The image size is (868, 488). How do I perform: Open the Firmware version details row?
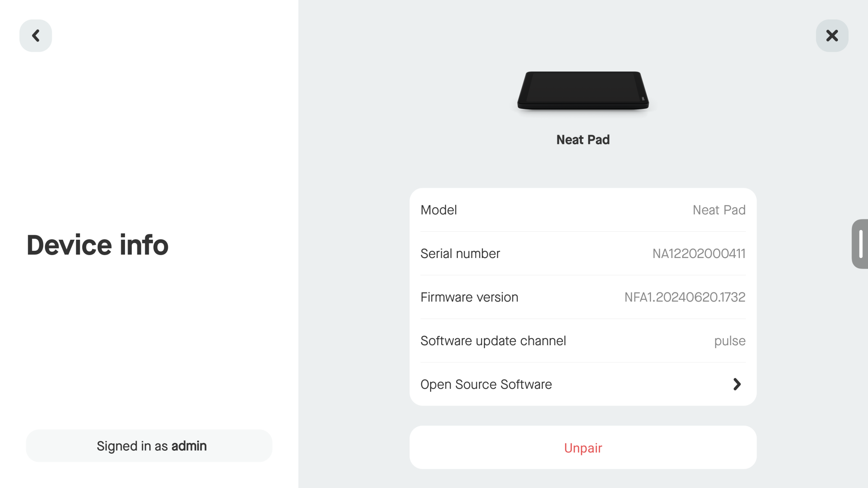583,297
